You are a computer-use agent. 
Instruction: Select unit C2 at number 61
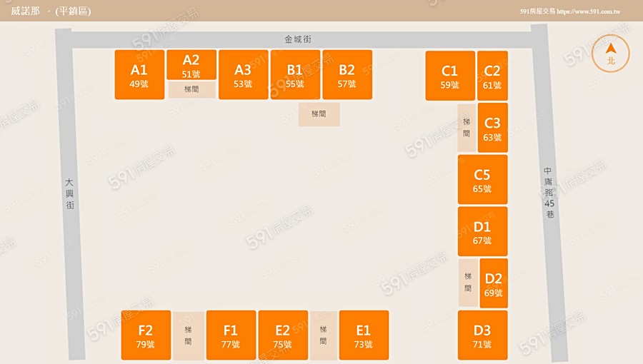[x=492, y=76]
